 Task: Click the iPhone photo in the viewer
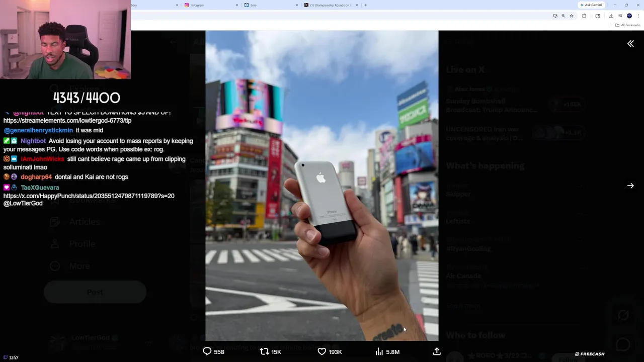point(322,186)
